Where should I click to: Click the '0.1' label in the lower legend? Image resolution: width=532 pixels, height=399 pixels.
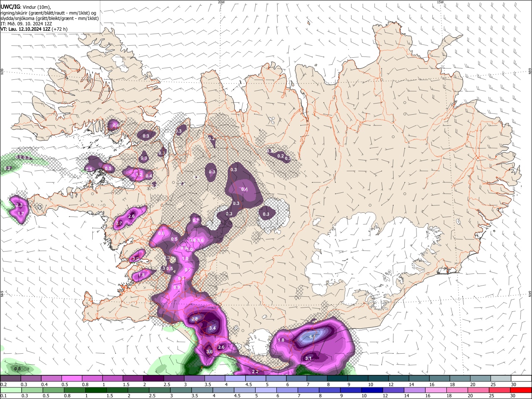click(3, 396)
